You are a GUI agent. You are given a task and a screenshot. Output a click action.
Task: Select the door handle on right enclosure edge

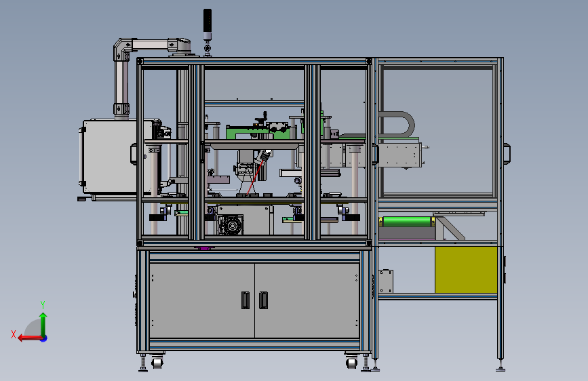[x=507, y=154]
